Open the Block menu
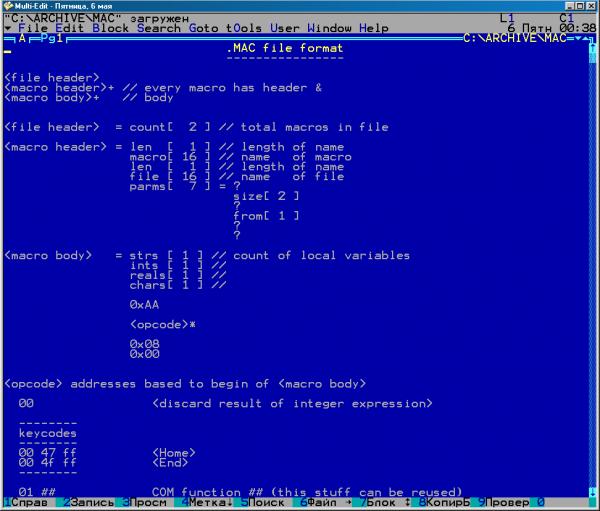This screenshot has width=600, height=511. 112,28
